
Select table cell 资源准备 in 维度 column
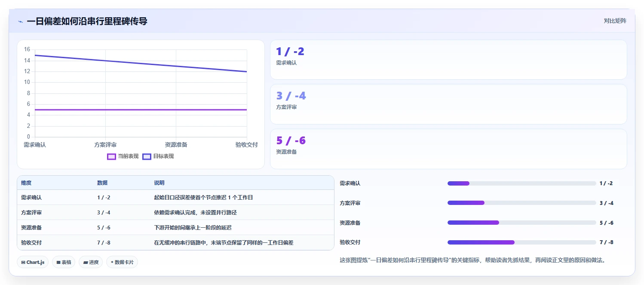tap(31, 228)
